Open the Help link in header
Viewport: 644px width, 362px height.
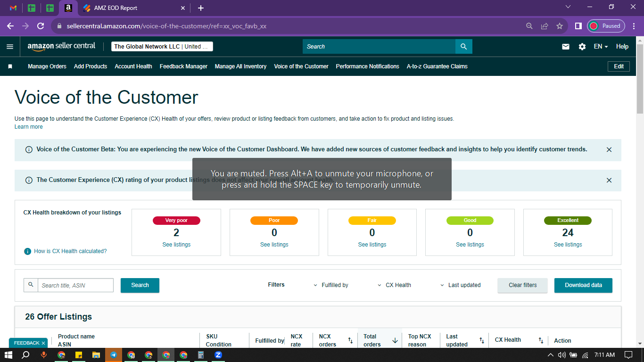[x=622, y=47]
